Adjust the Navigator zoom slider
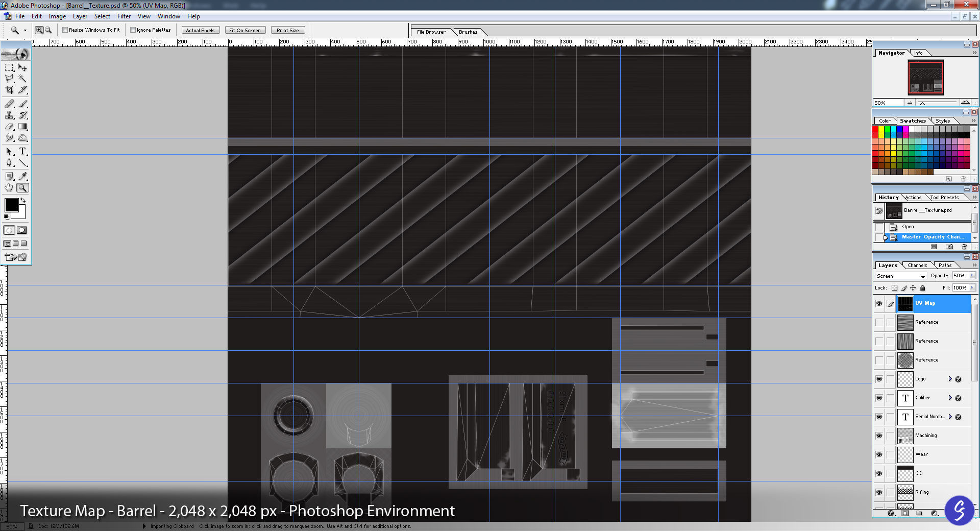Screen dimensions: 980x531 coord(922,103)
